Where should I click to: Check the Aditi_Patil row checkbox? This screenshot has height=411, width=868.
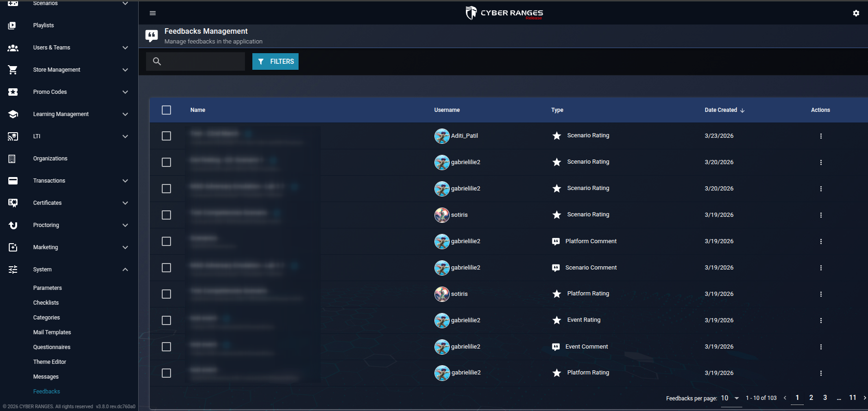[x=166, y=136]
